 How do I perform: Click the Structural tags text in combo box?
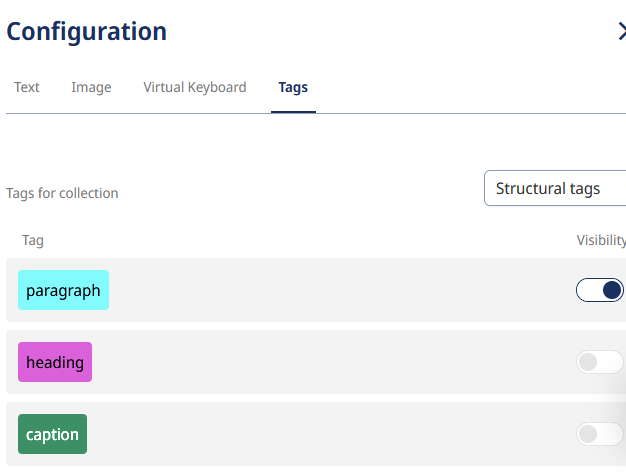547,188
